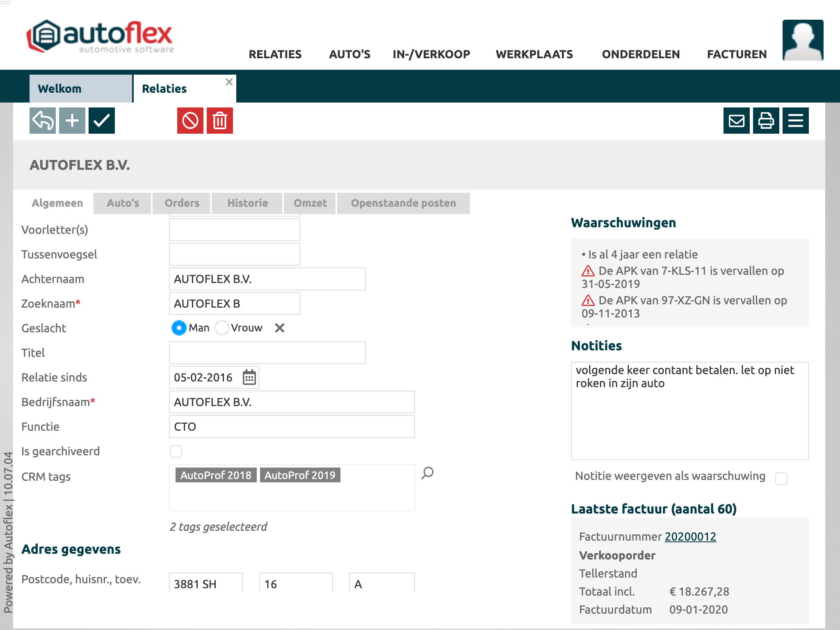Select the Vrouw radio button
Viewport: 840px width, 630px height.
click(222, 328)
